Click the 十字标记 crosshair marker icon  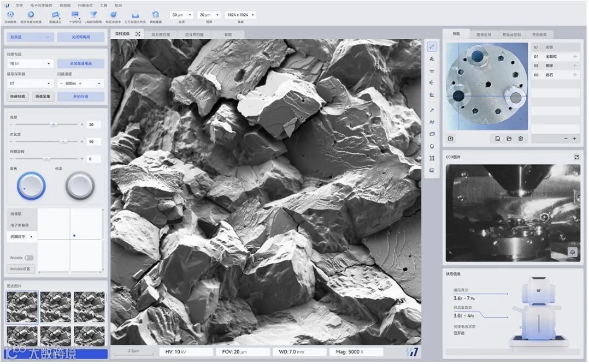(x=75, y=15)
